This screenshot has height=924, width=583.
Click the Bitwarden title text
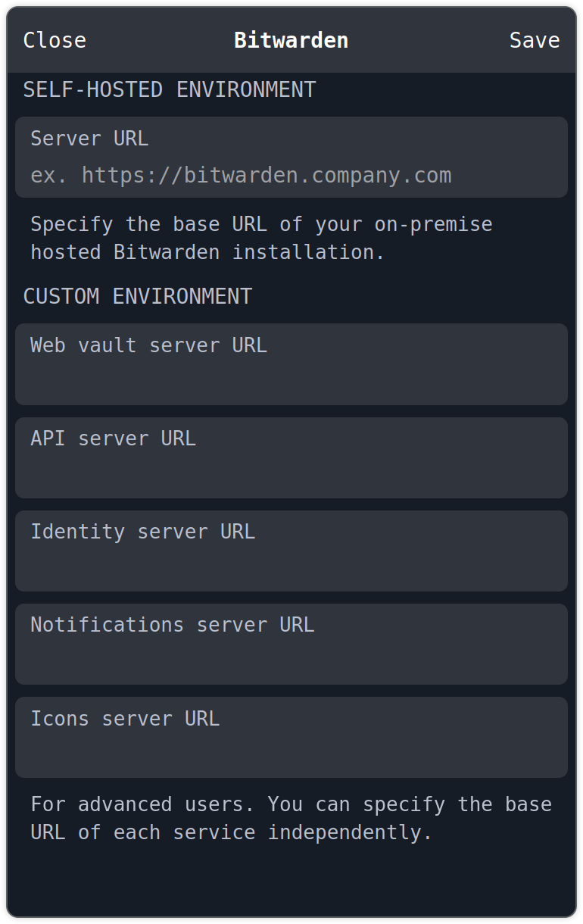[x=291, y=40]
